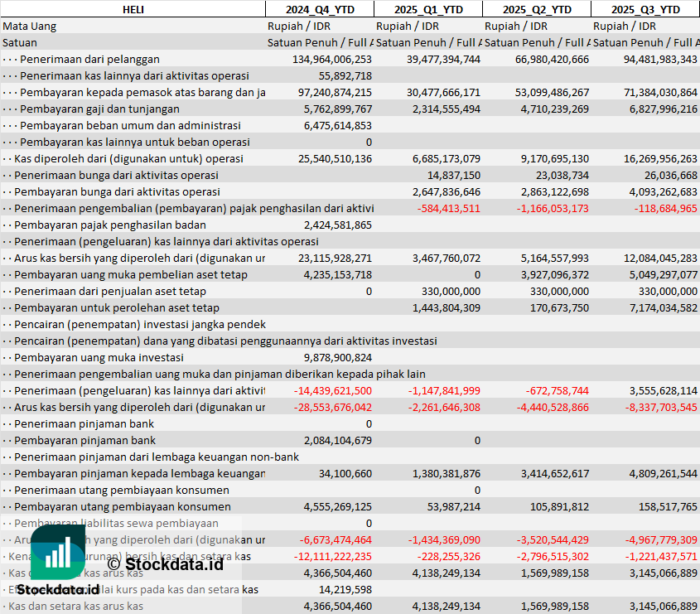This screenshot has width=700, height=614.
Task: Select negative value -6,673,474,464
Action: pyautogui.click(x=336, y=539)
